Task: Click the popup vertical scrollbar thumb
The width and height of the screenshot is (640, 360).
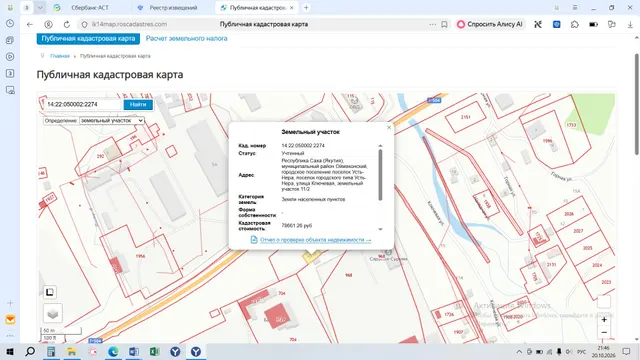Action: (x=380, y=175)
